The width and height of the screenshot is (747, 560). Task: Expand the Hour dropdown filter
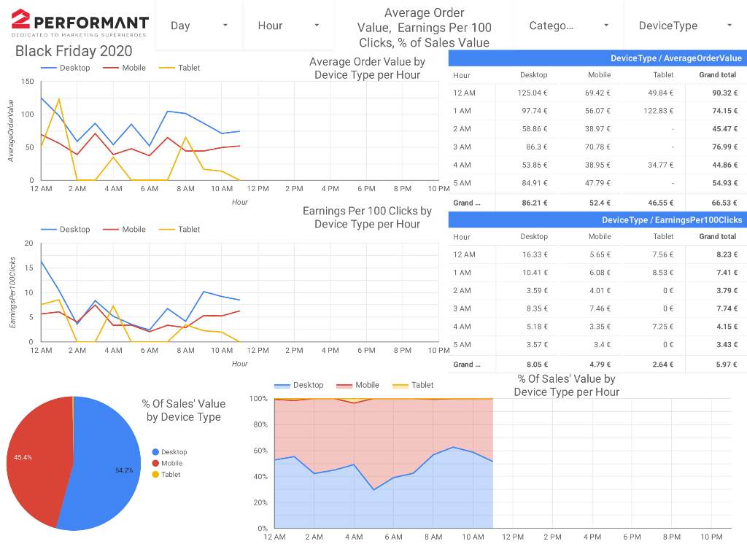[x=288, y=26]
